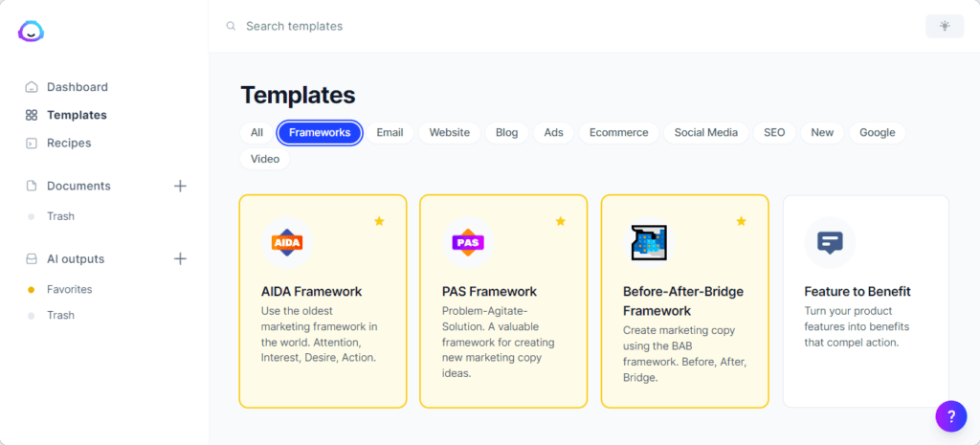Click the Templates grid icon
Screen dimensions: 980x445
click(x=32, y=115)
